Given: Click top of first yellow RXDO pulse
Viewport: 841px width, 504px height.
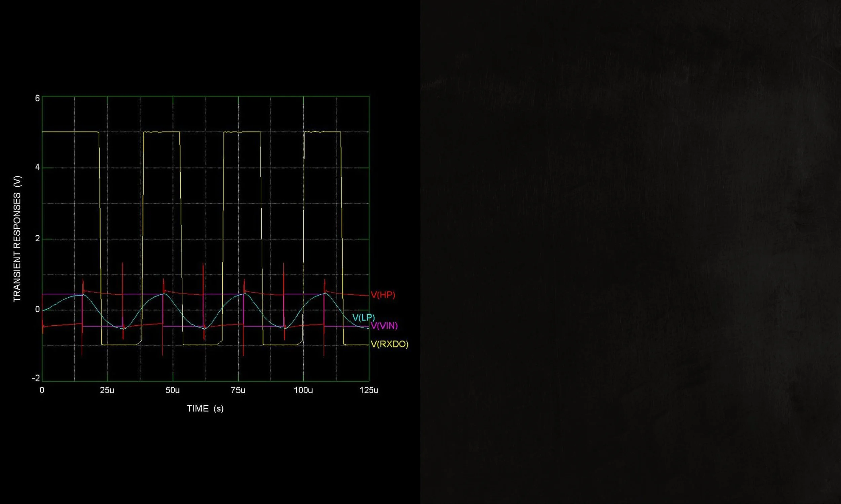Looking at the screenshot, I should pos(70,132).
